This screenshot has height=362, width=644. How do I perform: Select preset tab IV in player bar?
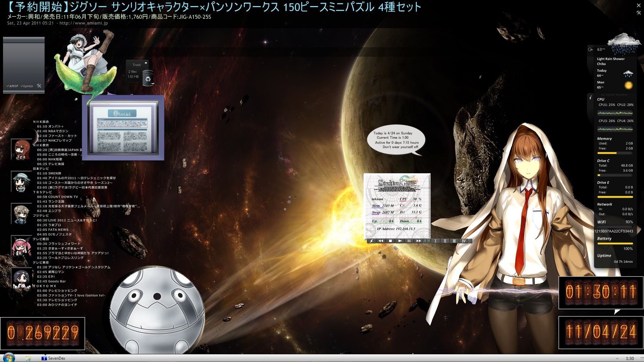(464, 241)
